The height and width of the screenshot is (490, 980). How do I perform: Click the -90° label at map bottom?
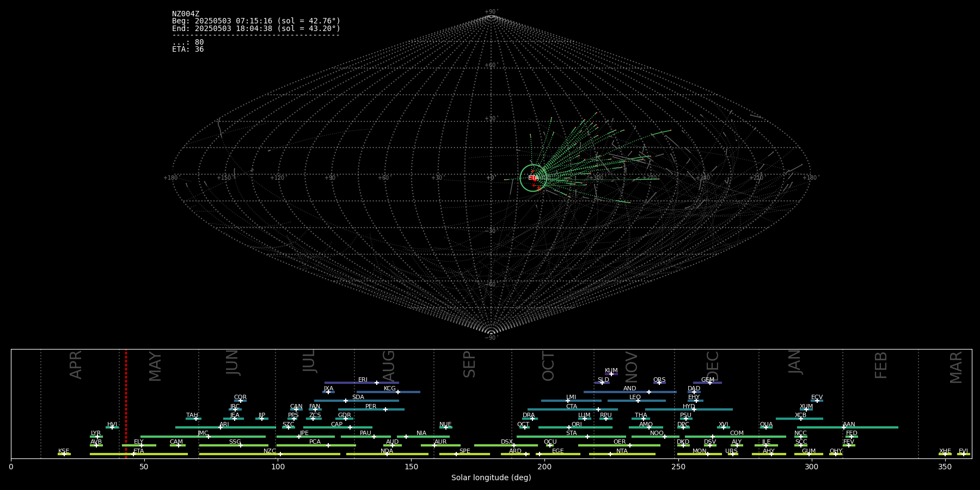coord(491,338)
